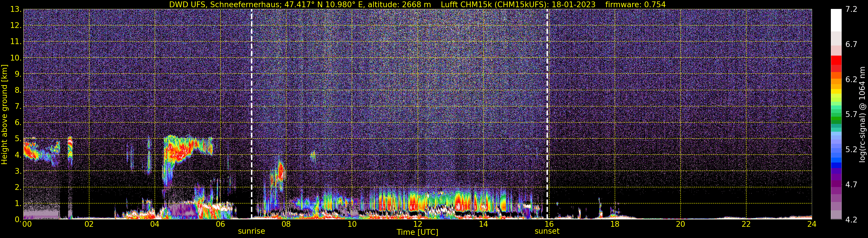This screenshot has width=868, height=238.
Task: Click the height axis tick label "7."
Action: coord(18,106)
